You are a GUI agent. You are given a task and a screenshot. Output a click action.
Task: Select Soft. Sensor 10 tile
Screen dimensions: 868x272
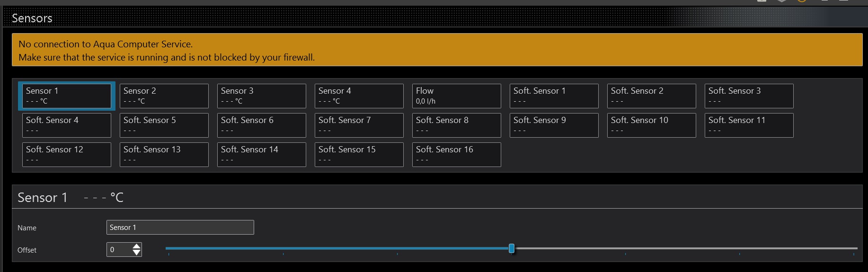tap(652, 125)
